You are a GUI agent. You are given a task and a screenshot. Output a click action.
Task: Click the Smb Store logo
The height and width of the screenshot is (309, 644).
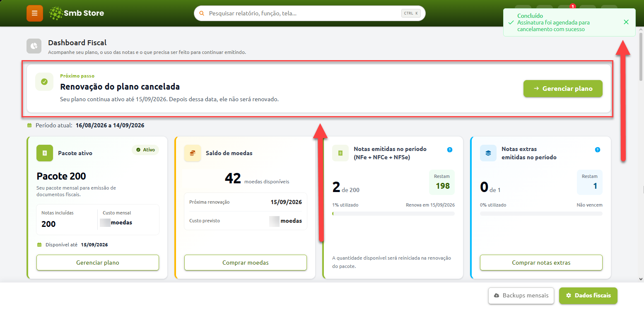[77, 13]
